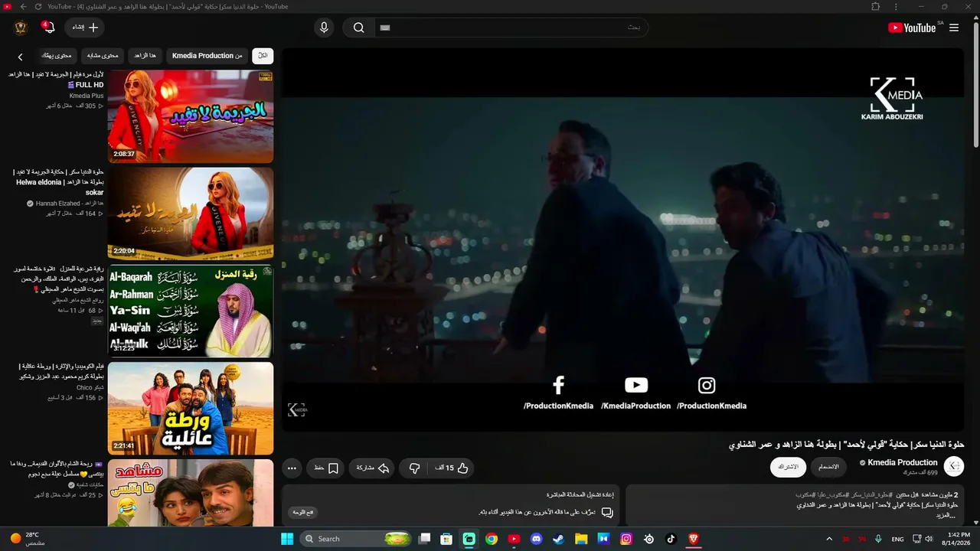Open the chat replay panel via فتح اللوحة

point(303,512)
